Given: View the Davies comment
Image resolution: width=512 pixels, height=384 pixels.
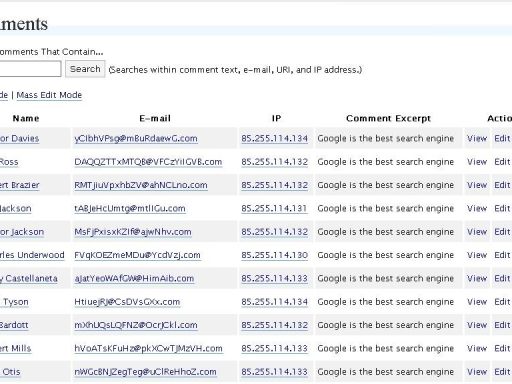Looking at the screenshot, I should [477, 138].
